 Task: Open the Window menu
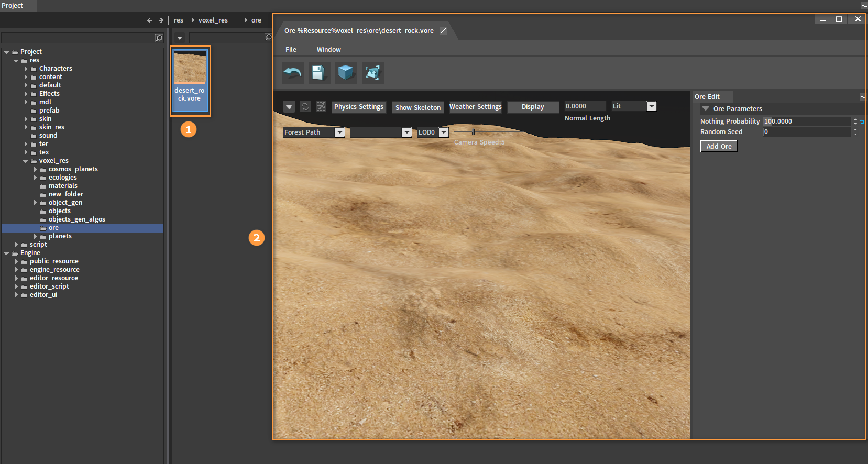point(328,50)
